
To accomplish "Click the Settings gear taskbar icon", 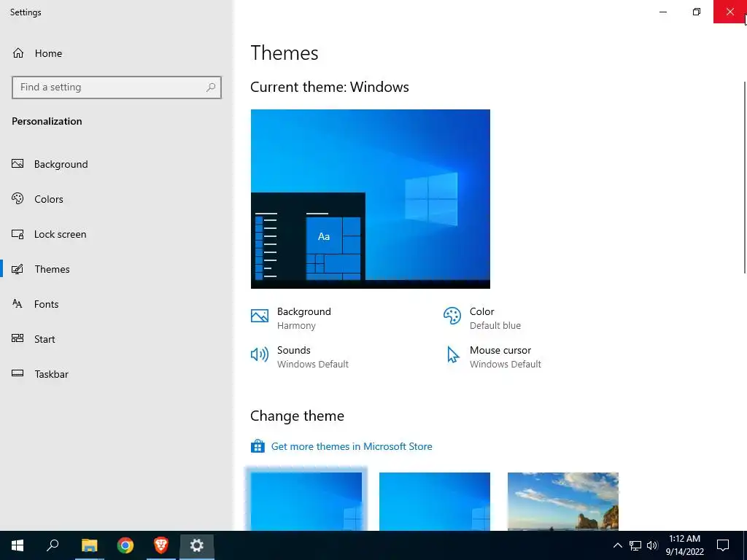I will (x=197, y=545).
